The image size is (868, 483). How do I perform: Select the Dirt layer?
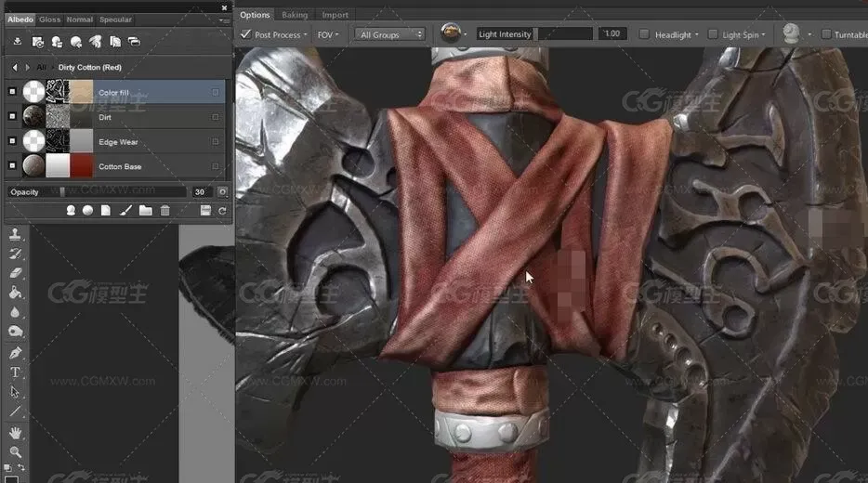[x=115, y=117]
